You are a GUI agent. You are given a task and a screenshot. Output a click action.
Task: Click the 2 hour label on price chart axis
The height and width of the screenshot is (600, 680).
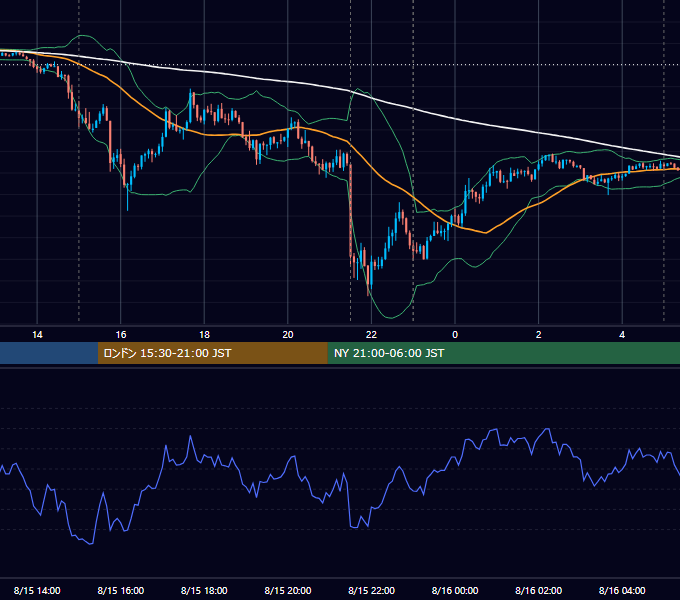539,335
